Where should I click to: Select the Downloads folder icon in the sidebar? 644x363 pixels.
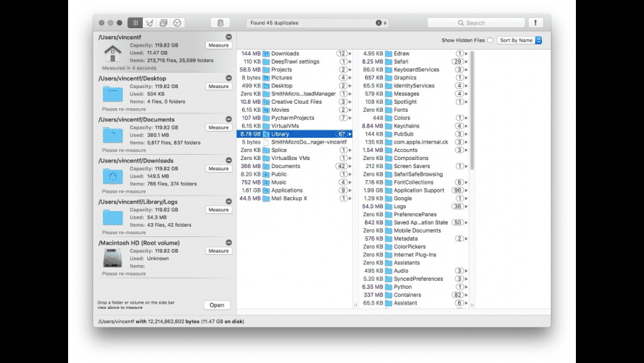pyautogui.click(x=113, y=176)
